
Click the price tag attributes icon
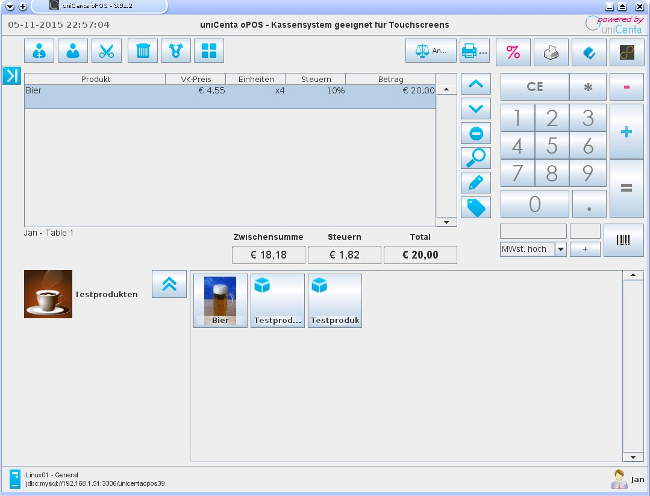tap(476, 207)
